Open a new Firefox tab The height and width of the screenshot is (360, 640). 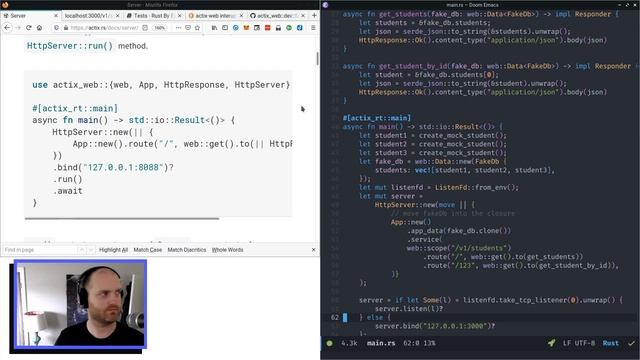pyautogui.click(x=314, y=16)
